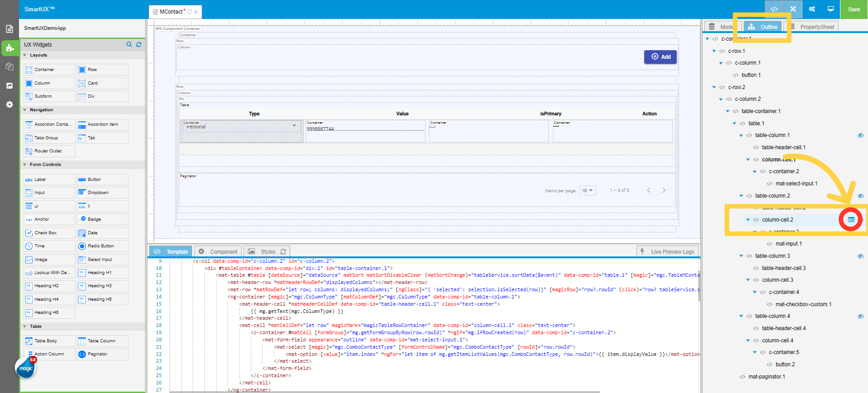The height and width of the screenshot is (393, 868).
Task: Collapse the c-row.2 tree node
Action: click(714, 87)
